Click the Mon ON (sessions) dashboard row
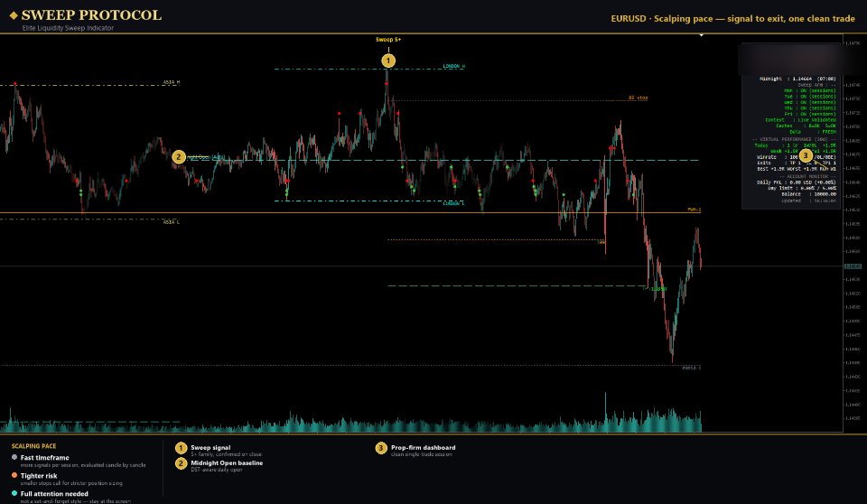Viewport: 867px width, 504px height. pyautogui.click(x=809, y=90)
